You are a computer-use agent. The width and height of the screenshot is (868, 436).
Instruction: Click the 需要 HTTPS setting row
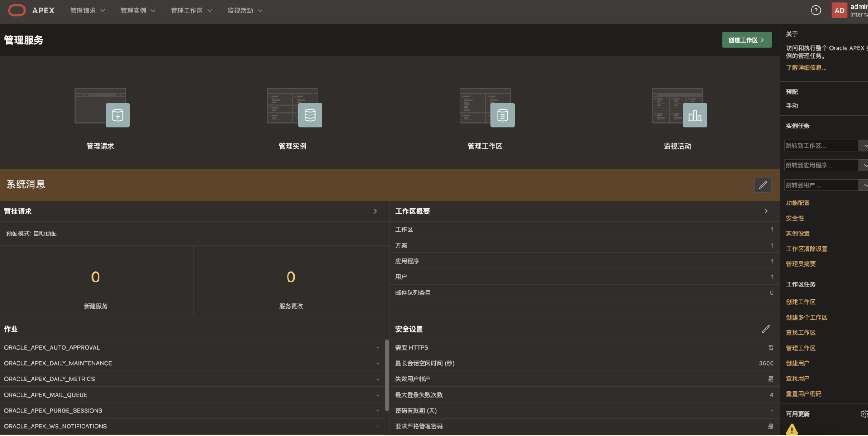[x=584, y=347]
